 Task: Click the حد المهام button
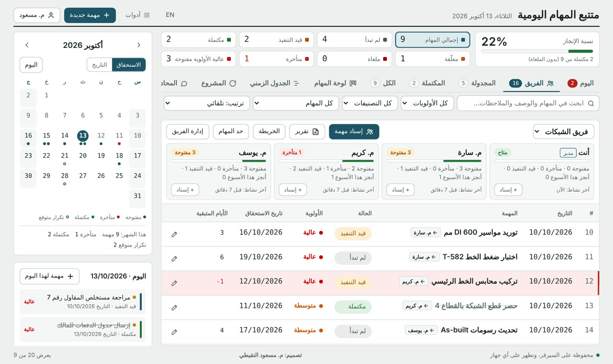[231, 132]
